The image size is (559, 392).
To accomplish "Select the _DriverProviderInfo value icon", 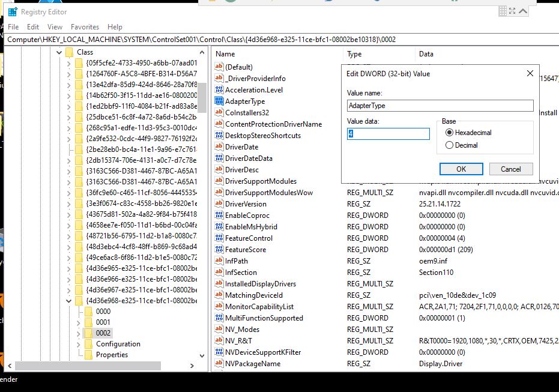I will click(x=219, y=78).
